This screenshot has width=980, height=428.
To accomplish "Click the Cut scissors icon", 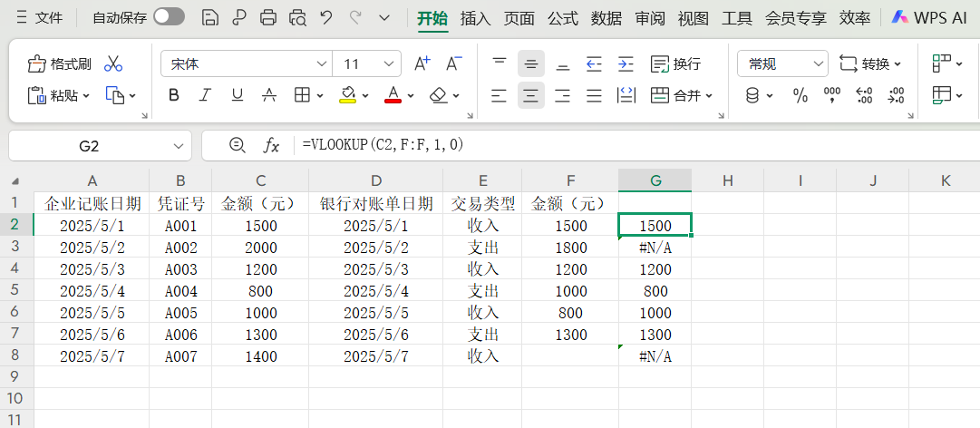I will coord(113,64).
